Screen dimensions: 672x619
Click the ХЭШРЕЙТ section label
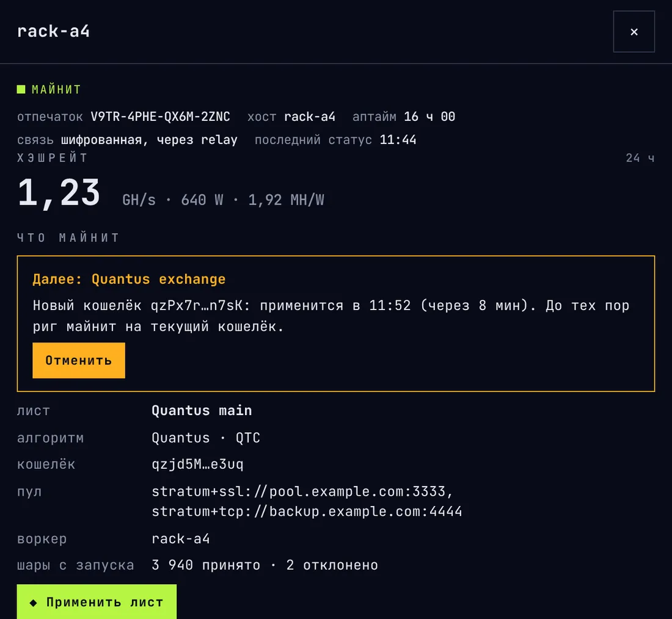pos(53,158)
